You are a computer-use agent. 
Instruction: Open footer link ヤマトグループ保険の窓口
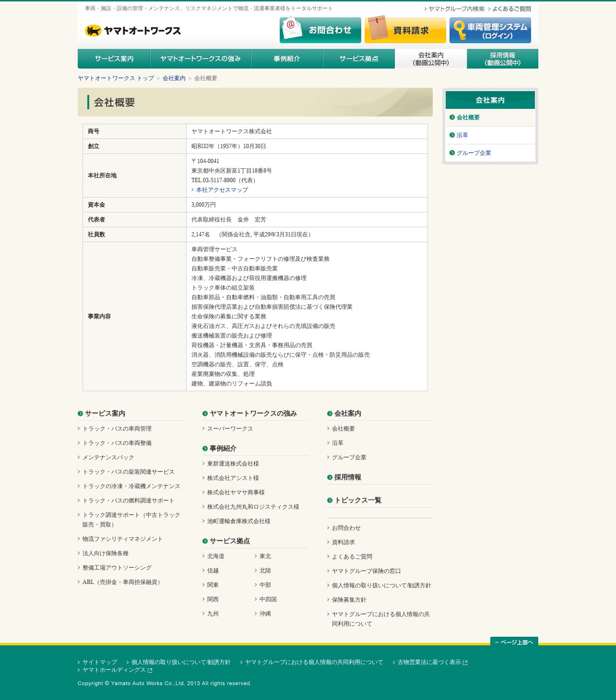[x=367, y=571]
